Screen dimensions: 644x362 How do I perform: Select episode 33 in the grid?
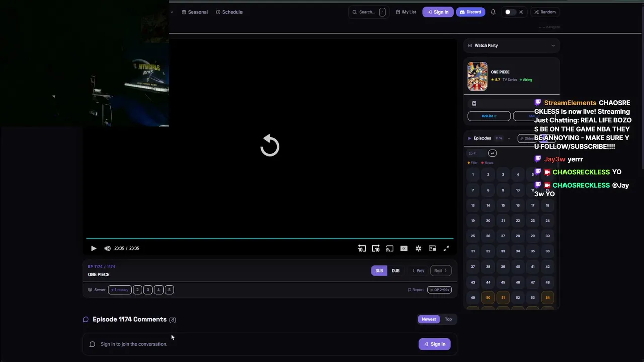point(503,251)
